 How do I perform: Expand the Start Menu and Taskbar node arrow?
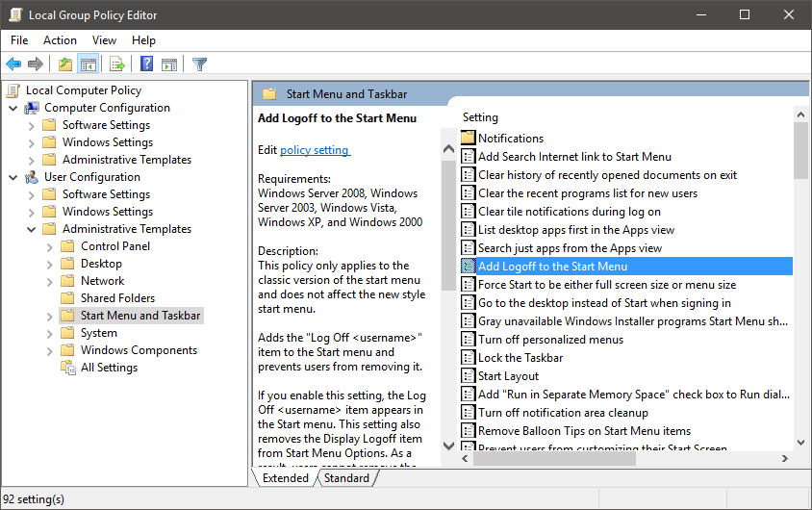(x=50, y=317)
